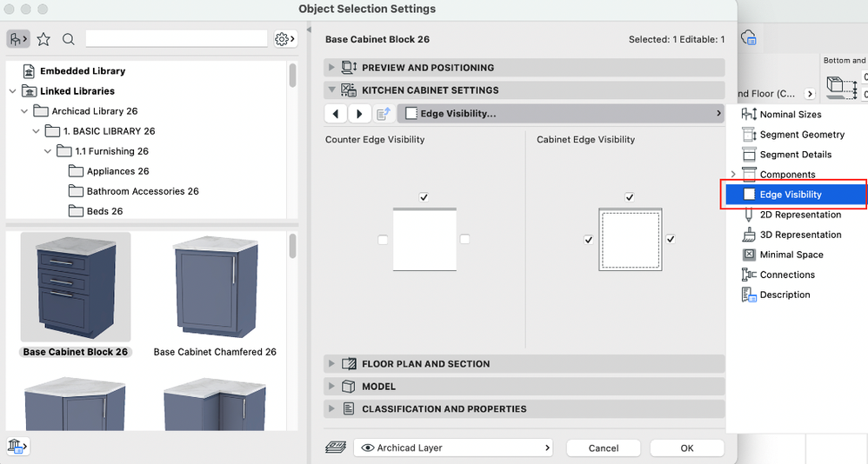Enable right Counter Edge Visibility checkbox
The height and width of the screenshot is (464, 868).
click(x=464, y=239)
